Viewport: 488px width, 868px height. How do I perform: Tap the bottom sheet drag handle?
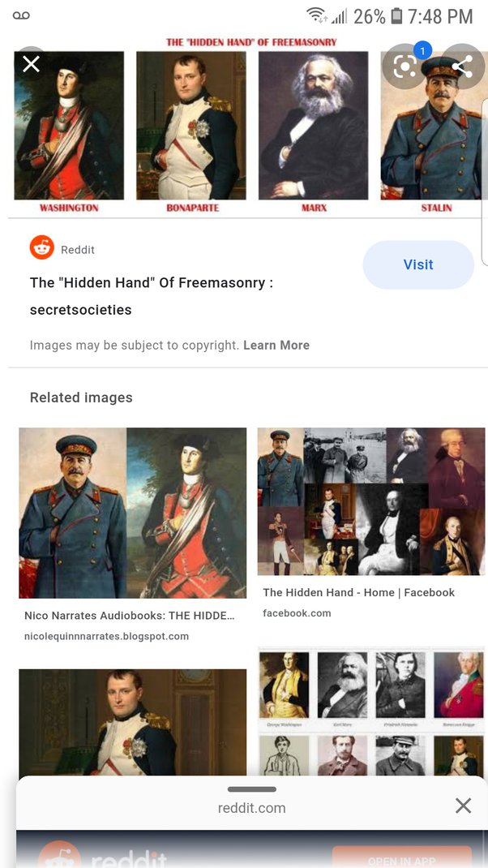pyautogui.click(x=252, y=789)
